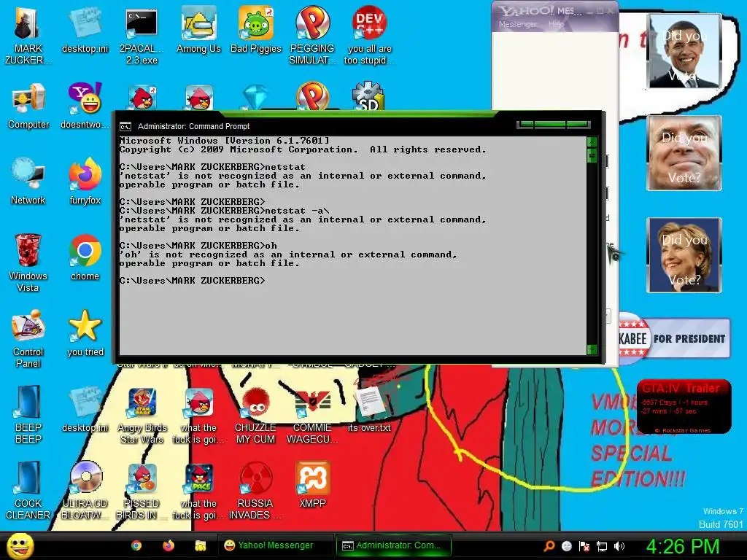This screenshot has width=747, height=560.
Task: Click the Obama 'Did you Vote?' gadget
Action: pyautogui.click(x=684, y=51)
